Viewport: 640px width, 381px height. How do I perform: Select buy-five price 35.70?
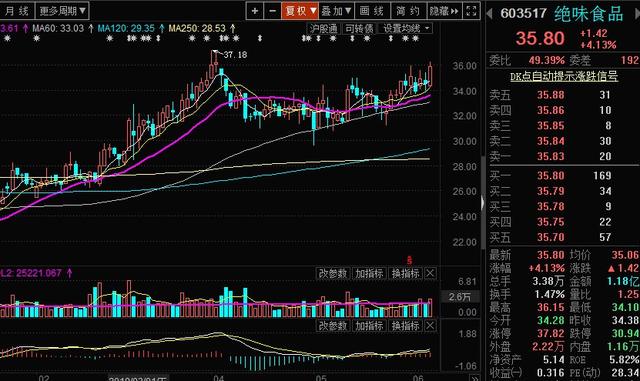point(551,237)
